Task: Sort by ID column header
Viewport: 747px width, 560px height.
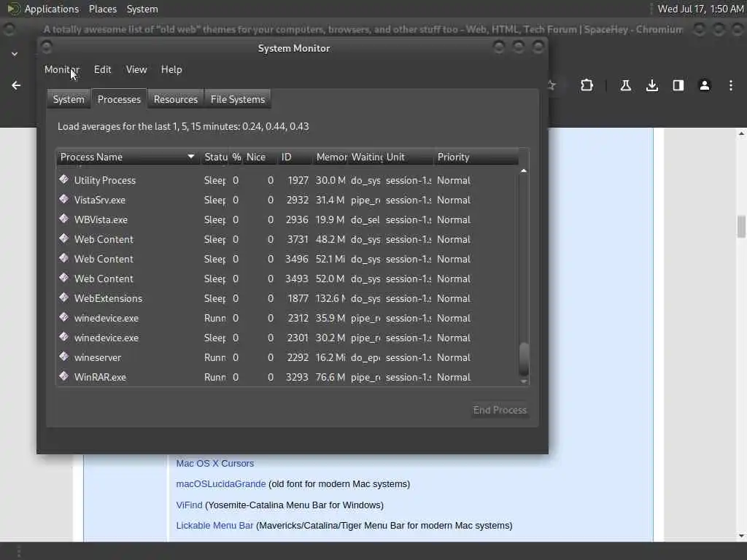Action: click(x=295, y=157)
